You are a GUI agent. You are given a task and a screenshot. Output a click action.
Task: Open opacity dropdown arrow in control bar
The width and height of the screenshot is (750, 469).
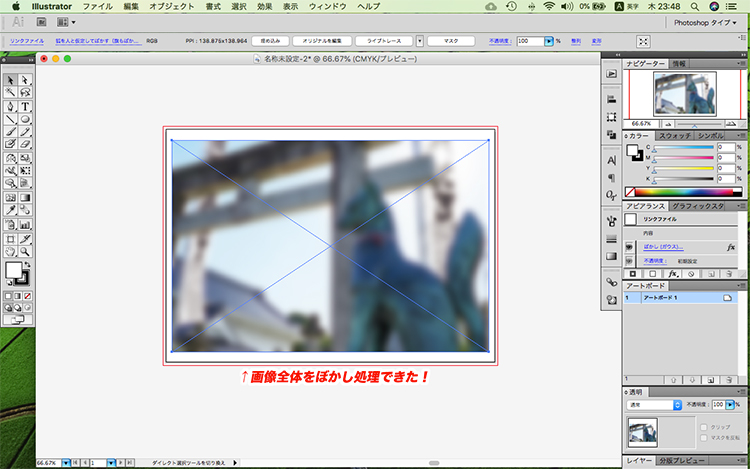tap(549, 41)
